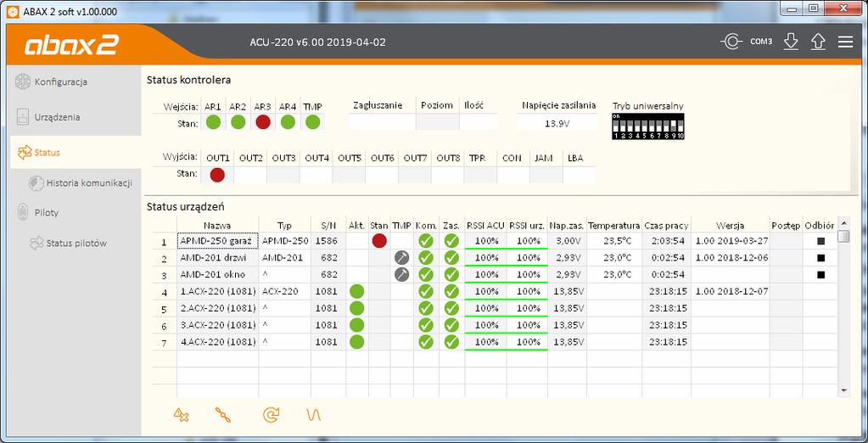The width and height of the screenshot is (868, 443).
Task: Click the device table scrollbar down arrow
Action: (x=843, y=390)
